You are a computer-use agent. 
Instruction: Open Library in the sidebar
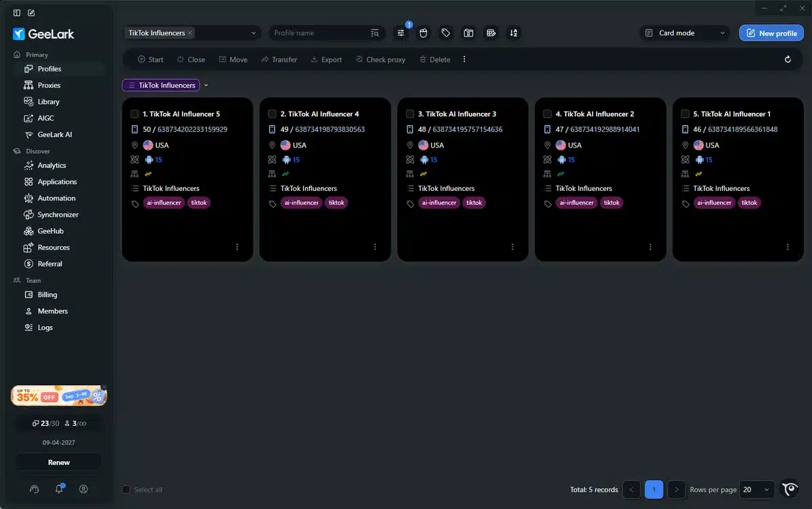click(x=49, y=102)
